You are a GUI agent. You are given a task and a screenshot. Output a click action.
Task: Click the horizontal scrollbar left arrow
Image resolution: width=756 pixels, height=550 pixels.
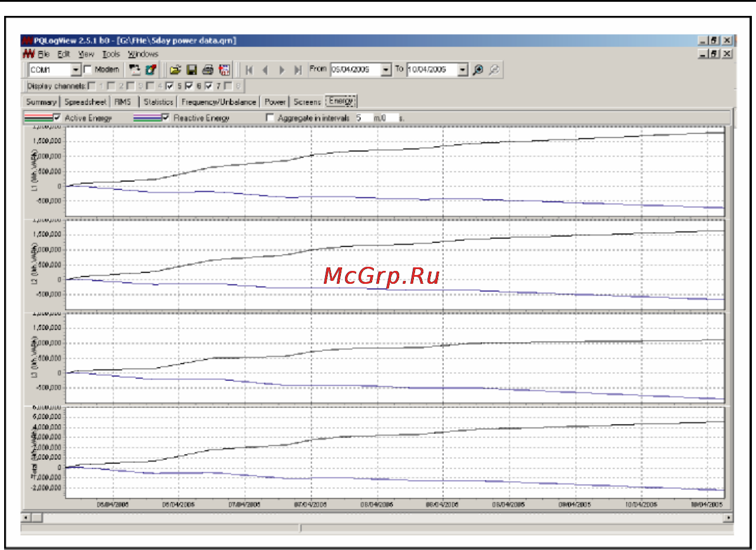(25, 517)
